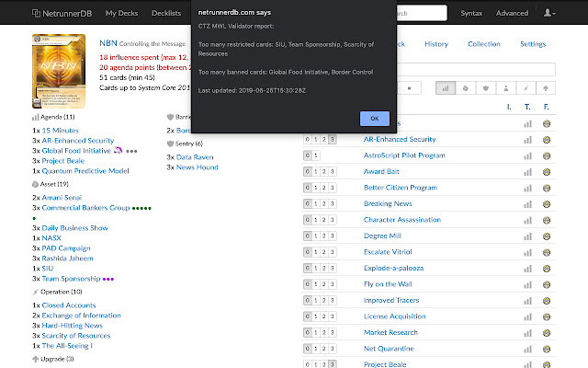Click agenda type icon on Degree Mill row
Image resolution: width=588 pixels, height=368 pixels.
point(527,236)
